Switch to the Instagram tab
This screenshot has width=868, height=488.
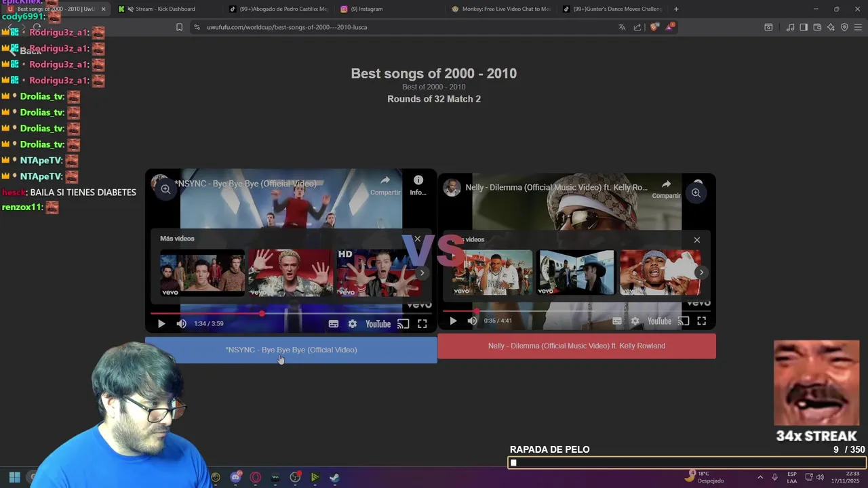click(367, 9)
